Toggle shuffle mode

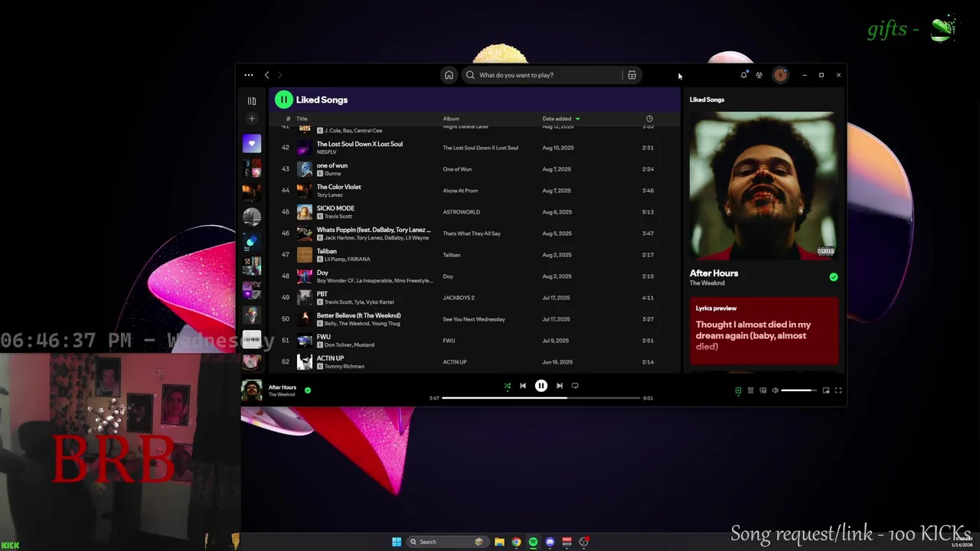507,386
